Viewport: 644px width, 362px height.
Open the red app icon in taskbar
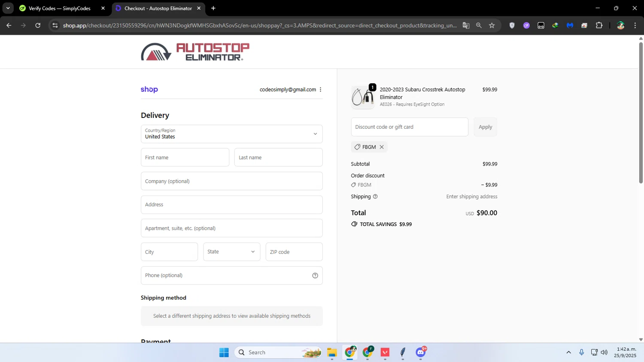pos(385,353)
